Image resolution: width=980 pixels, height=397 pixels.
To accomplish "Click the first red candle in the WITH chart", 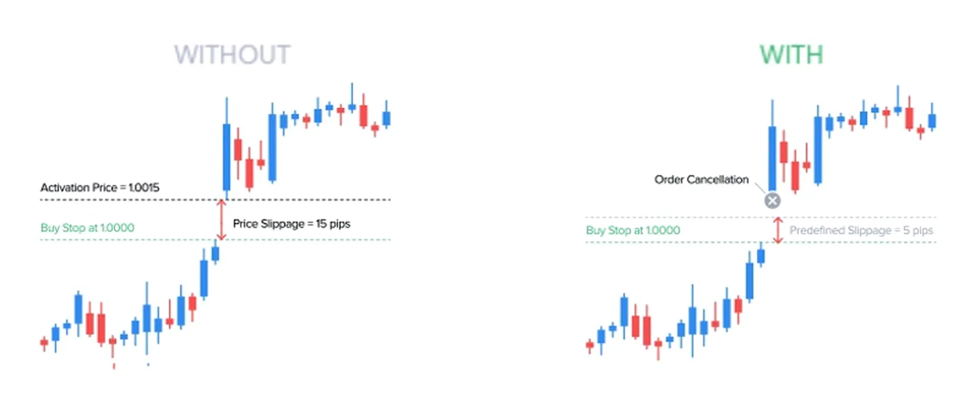I will click(x=590, y=344).
